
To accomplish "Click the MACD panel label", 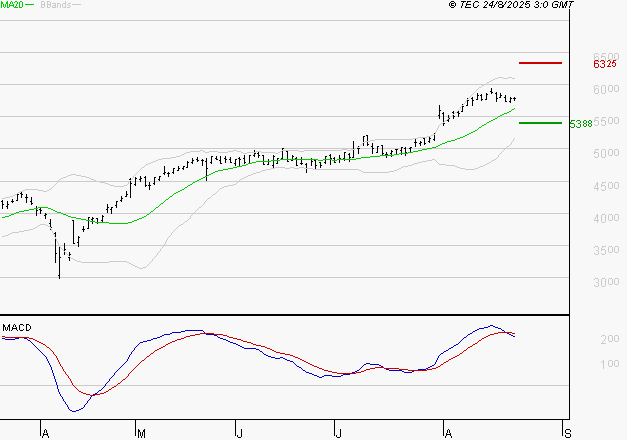I will tap(16, 327).
